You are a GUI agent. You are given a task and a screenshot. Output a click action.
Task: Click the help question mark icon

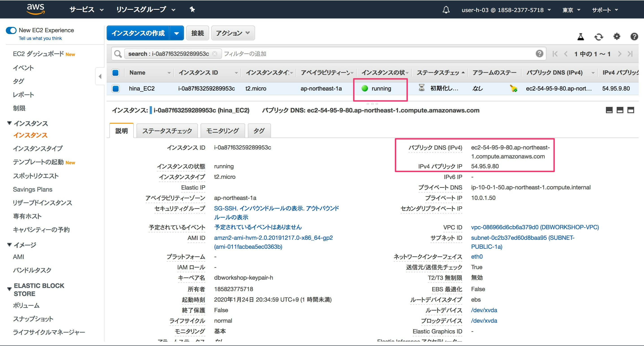634,37
